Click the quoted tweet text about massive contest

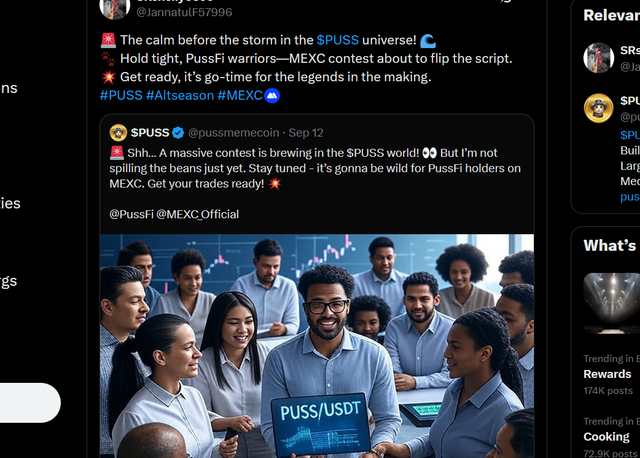coord(316,168)
